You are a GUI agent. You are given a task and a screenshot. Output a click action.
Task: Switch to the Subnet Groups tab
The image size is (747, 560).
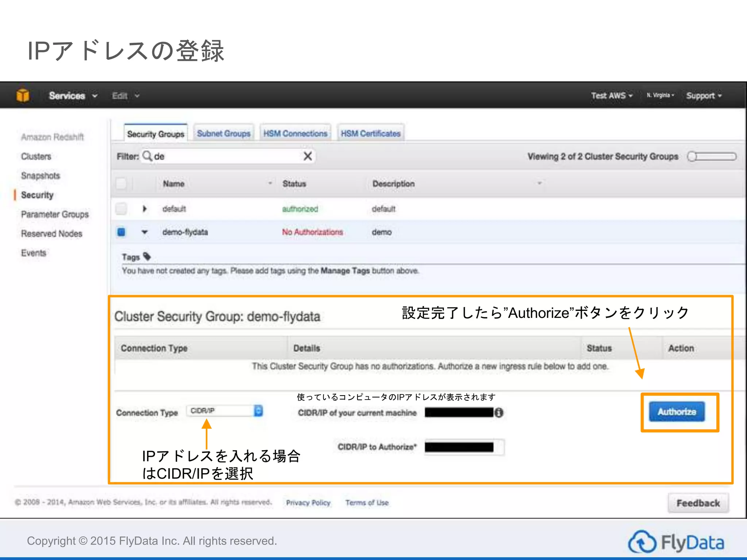pos(224,133)
